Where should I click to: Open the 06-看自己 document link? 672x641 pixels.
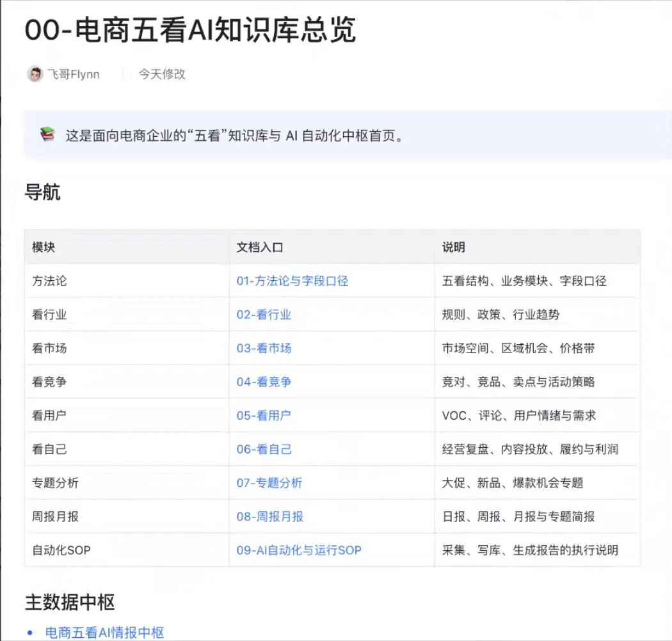coord(264,450)
